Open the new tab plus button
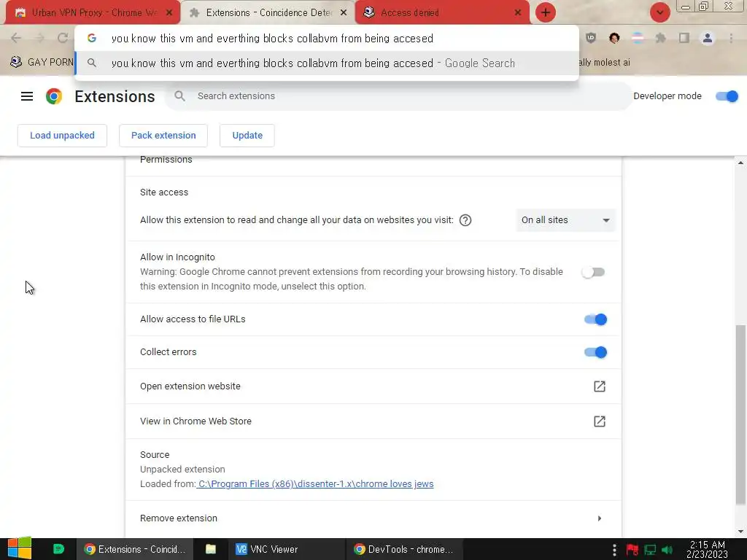Screen dimensions: 747x560 pyautogui.click(x=546, y=12)
